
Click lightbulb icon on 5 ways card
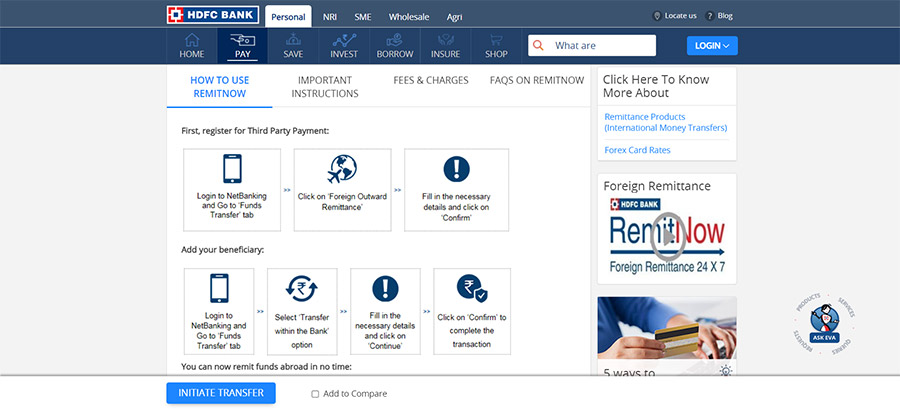point(726,370)
